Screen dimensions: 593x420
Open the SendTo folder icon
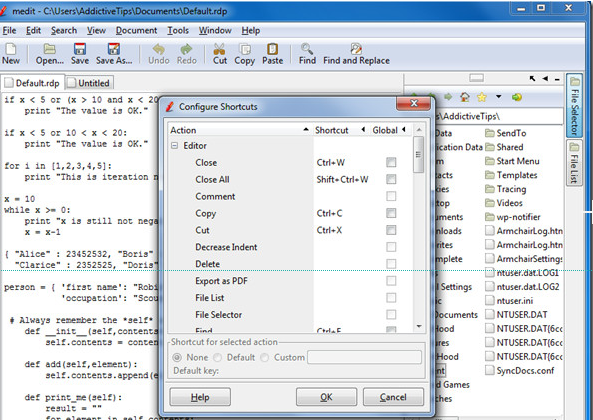490,133
